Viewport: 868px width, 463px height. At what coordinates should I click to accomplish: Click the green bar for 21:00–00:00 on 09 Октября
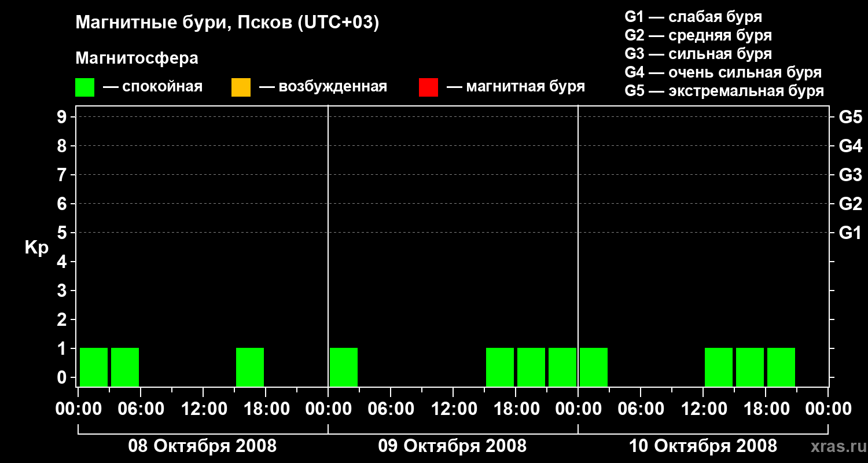pyautogui.click(x=562, y=367)
